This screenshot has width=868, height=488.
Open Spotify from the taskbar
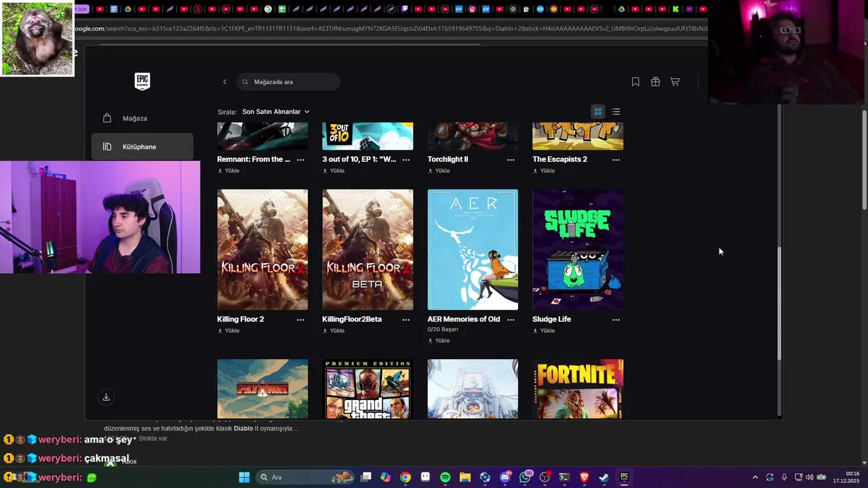click(446, 477)
